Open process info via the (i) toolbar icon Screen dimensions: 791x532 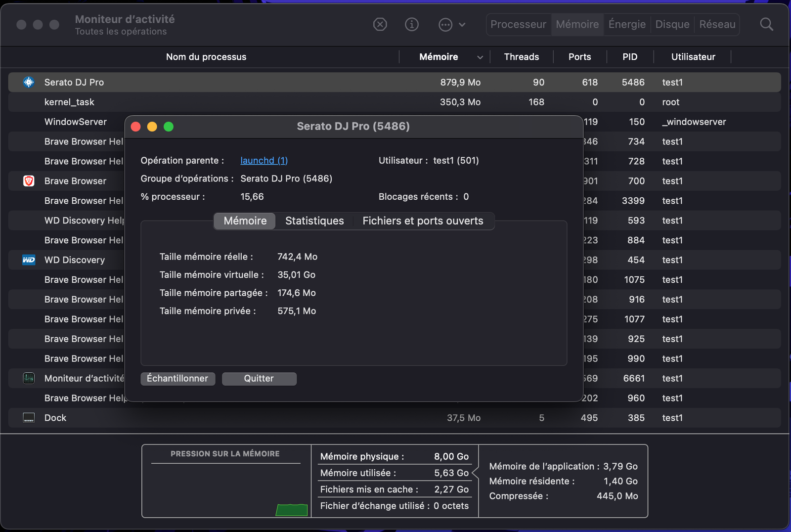click(x=412, y=24)
